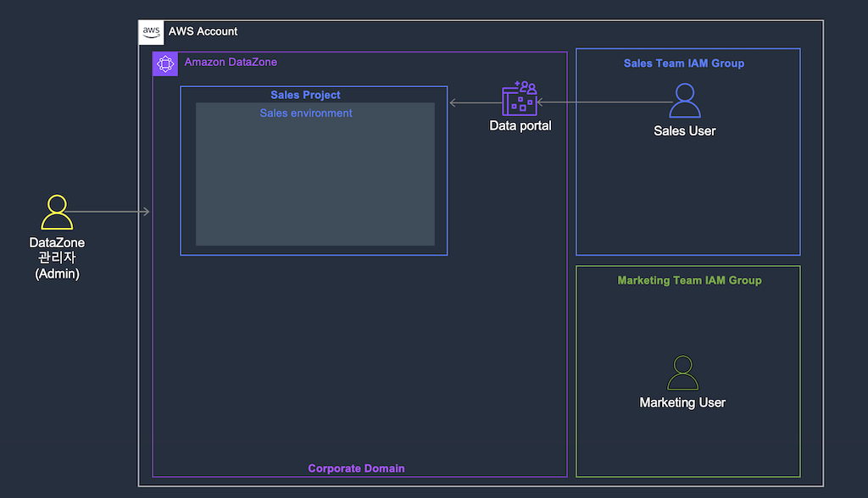Click 'Sales Team IAM Group' heading
Image resolution: width=868 pixels, height=498 pixels.
coord(684,63)
